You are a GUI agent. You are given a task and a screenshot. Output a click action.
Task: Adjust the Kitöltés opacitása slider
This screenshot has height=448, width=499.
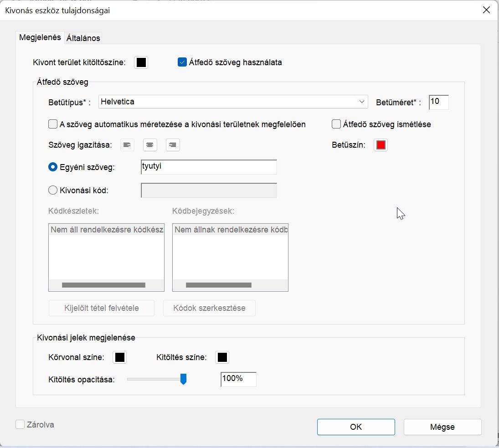(184, 379)
